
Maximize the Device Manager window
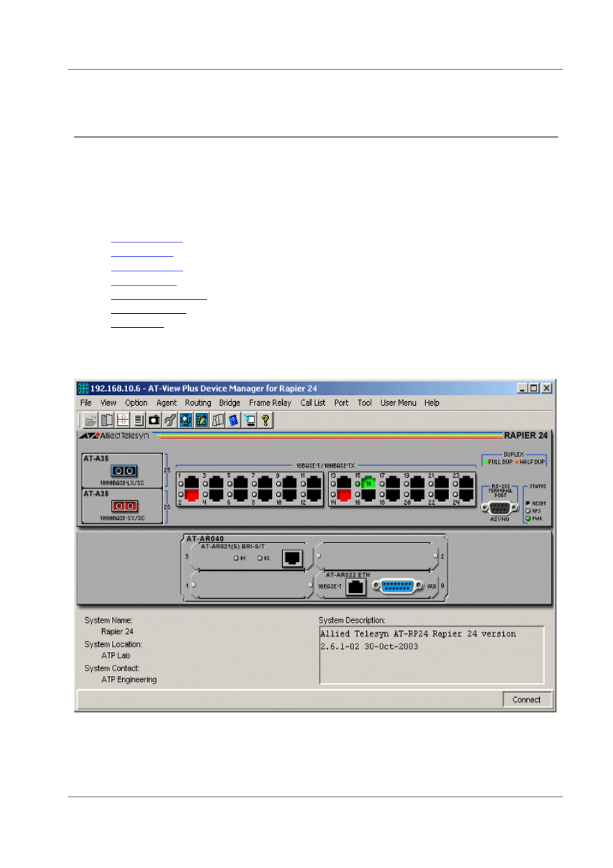534,388
